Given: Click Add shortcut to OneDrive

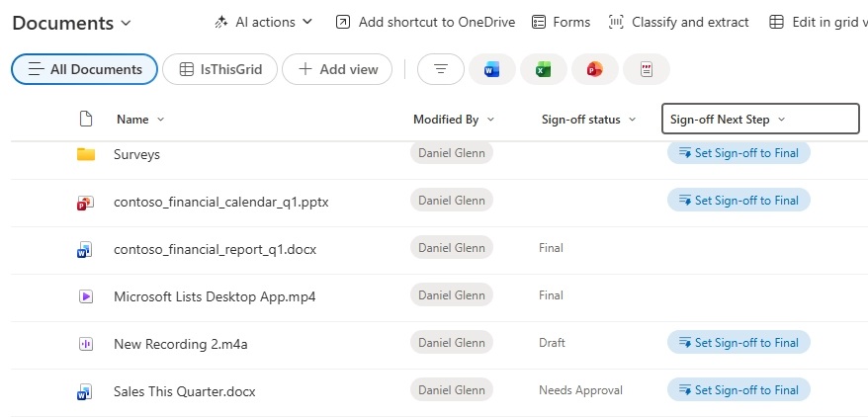Looking at the screenshot, I should click(x=425, y=22).
